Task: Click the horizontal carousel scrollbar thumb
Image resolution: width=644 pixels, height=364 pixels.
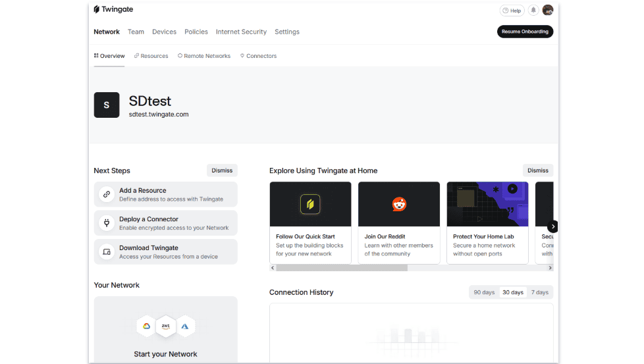Action: 342,268
